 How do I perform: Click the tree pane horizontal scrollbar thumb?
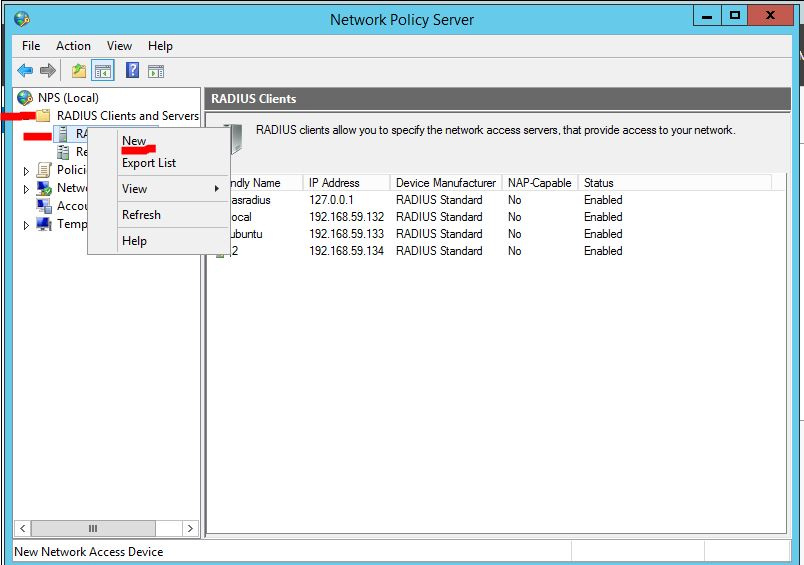click(93, 528)
